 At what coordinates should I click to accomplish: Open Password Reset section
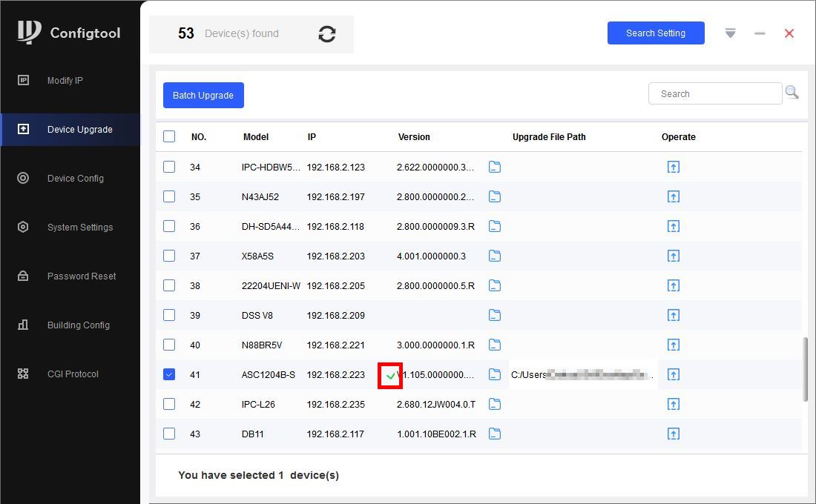(81, 276)
